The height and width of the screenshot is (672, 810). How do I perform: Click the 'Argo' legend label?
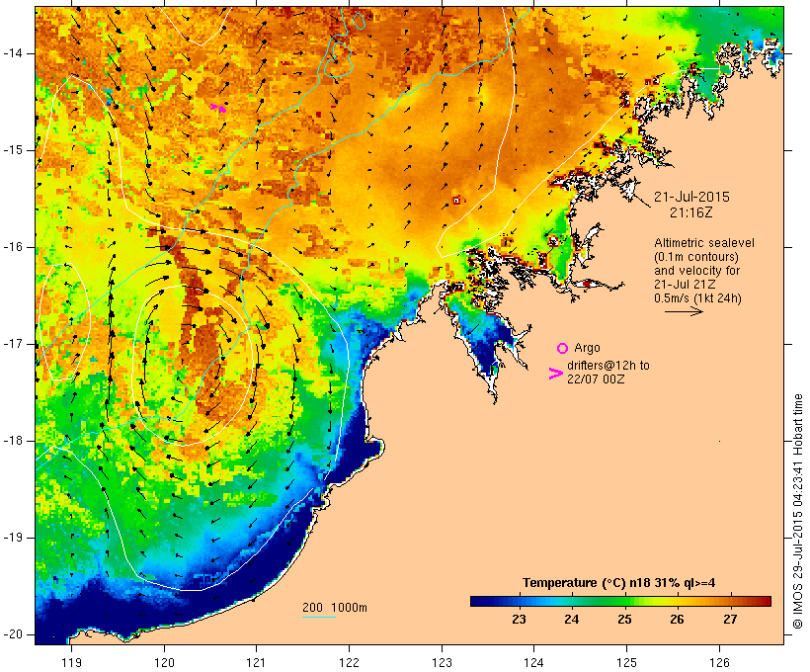click(x=587, y=348)
